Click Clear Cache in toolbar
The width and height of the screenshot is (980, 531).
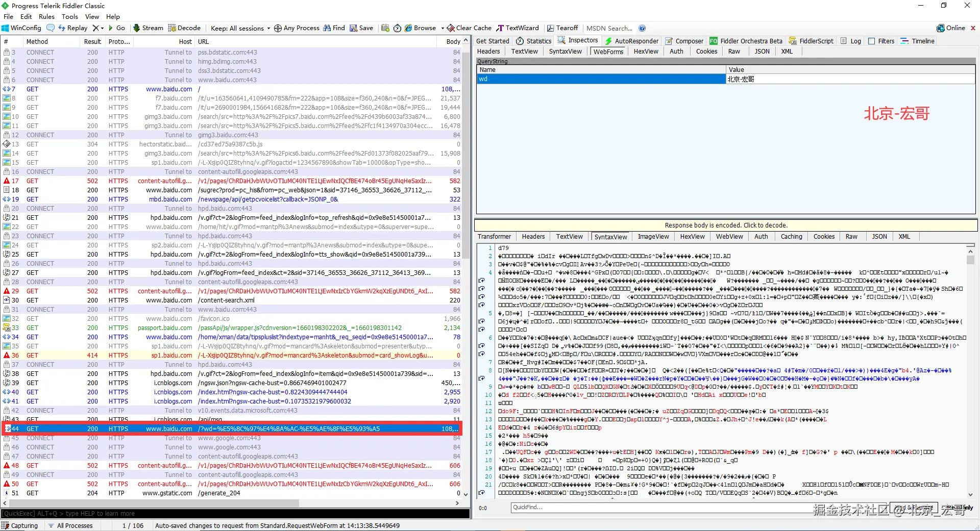[x=469, y=28]
